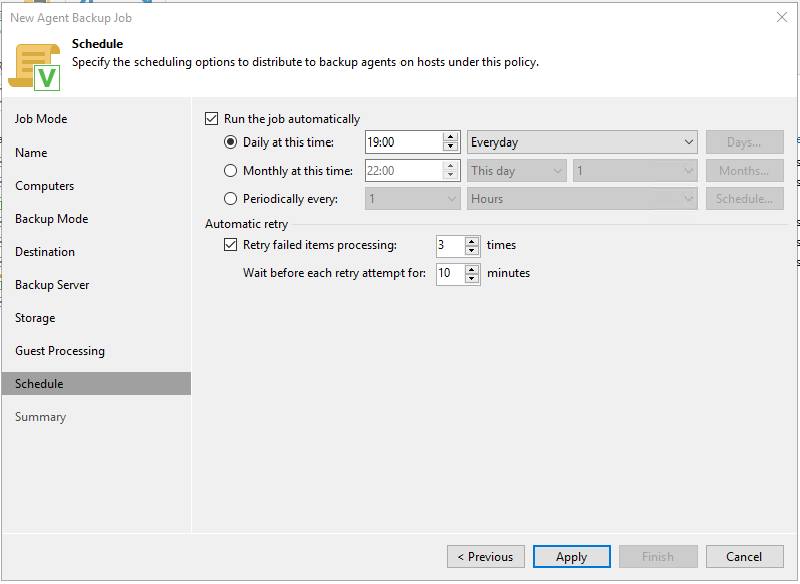
Task: Increase retry times with up arrow
Action: pos(472,241)
